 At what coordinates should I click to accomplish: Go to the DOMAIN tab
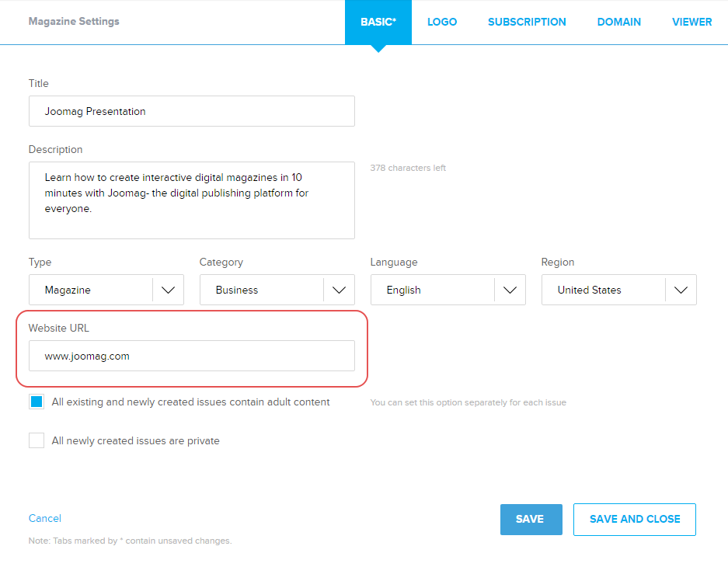(x=618, y=22)
